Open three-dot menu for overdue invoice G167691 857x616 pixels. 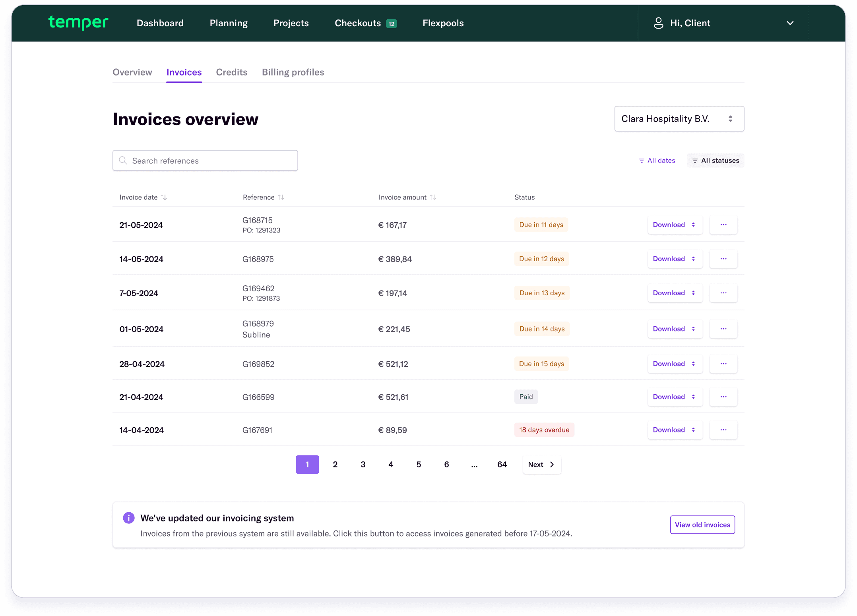[723, 430]
